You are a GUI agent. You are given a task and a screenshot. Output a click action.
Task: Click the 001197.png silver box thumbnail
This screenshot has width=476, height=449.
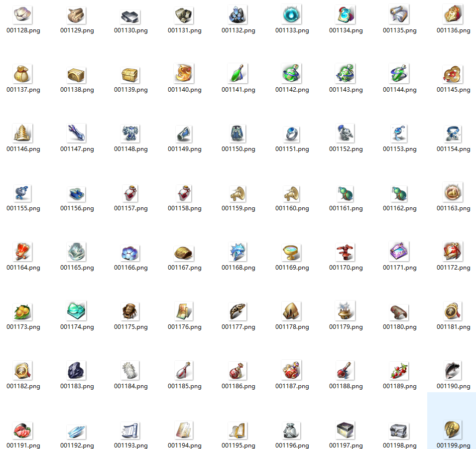click(346, 431)
